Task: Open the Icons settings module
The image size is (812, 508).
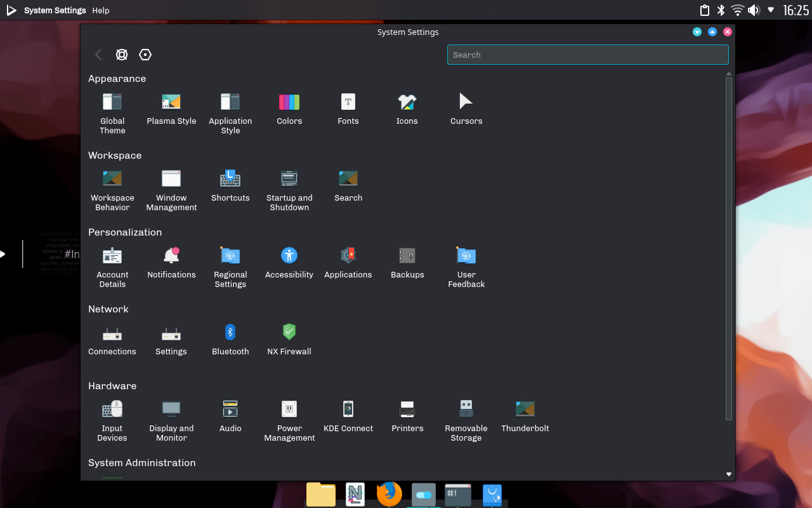Action: coord(407,107)
